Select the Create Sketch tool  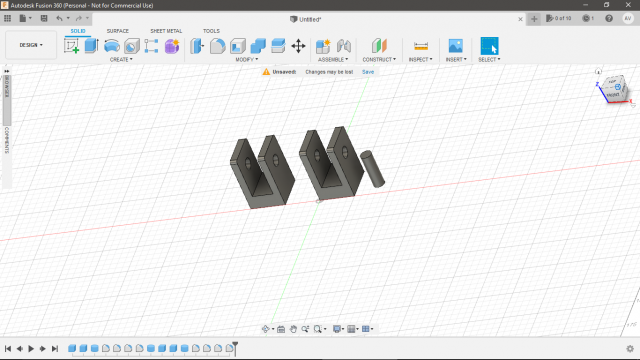pyautogui.click(x=71, y=46)
